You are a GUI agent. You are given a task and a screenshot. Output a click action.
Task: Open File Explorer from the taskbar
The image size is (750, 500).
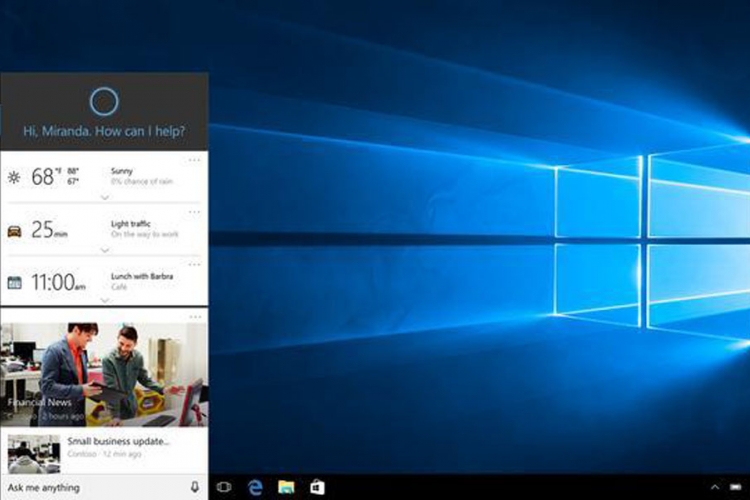[x=287, y=487]
